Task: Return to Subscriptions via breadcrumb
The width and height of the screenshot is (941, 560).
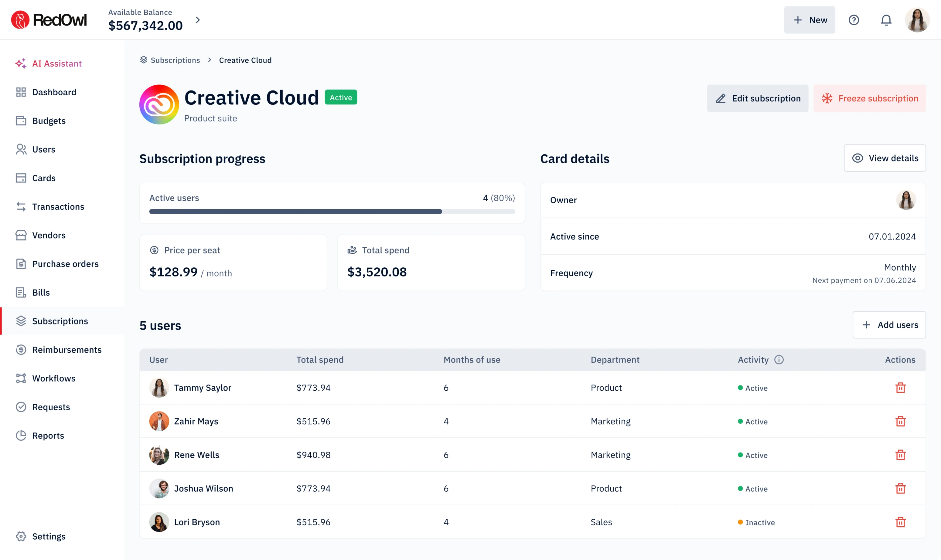Action: (x=175, y=60)
